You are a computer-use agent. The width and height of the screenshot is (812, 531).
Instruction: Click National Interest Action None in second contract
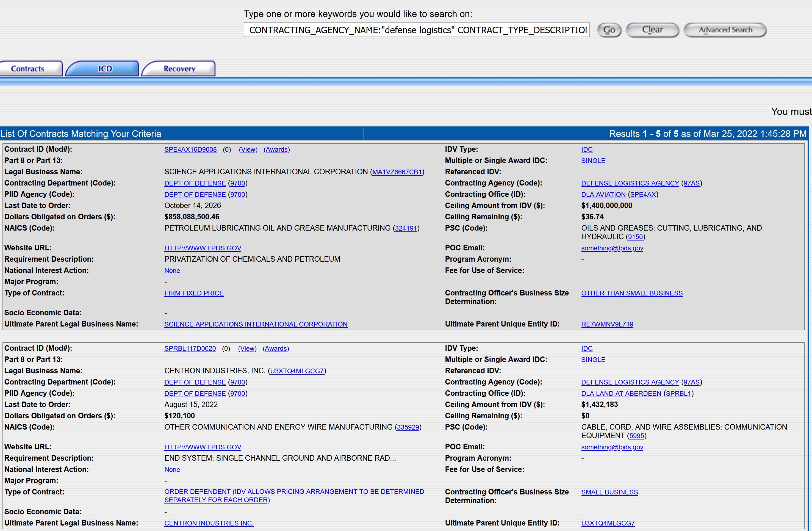coord(172,470)
